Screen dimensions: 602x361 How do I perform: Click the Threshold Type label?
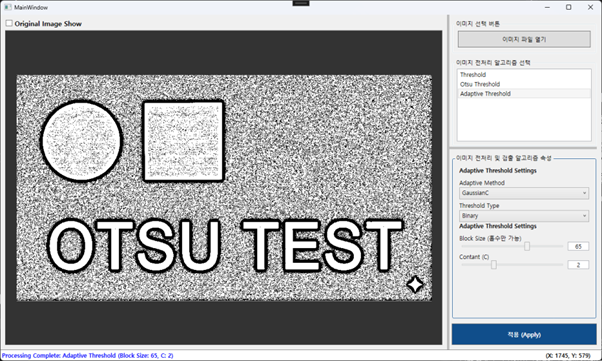[x=479, y=205]
